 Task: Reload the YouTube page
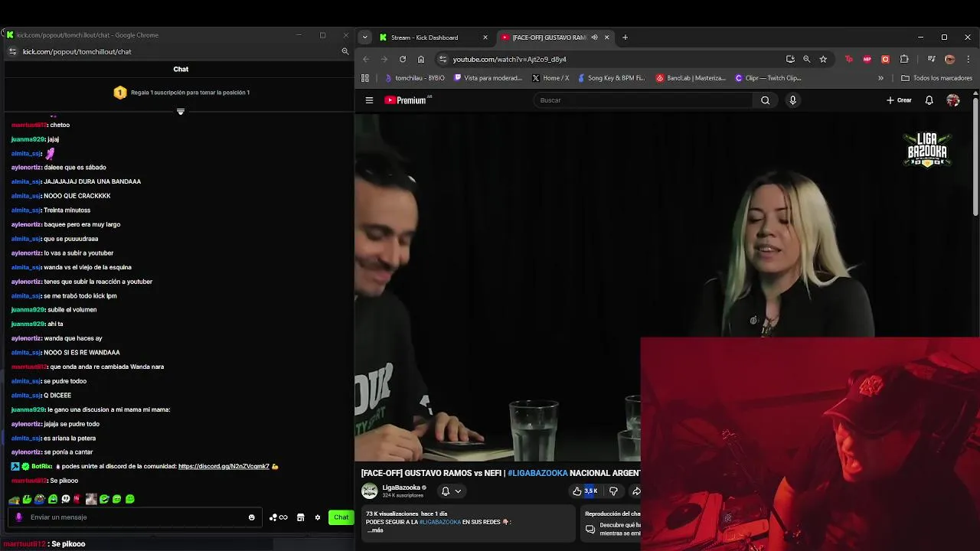[403, 59]
